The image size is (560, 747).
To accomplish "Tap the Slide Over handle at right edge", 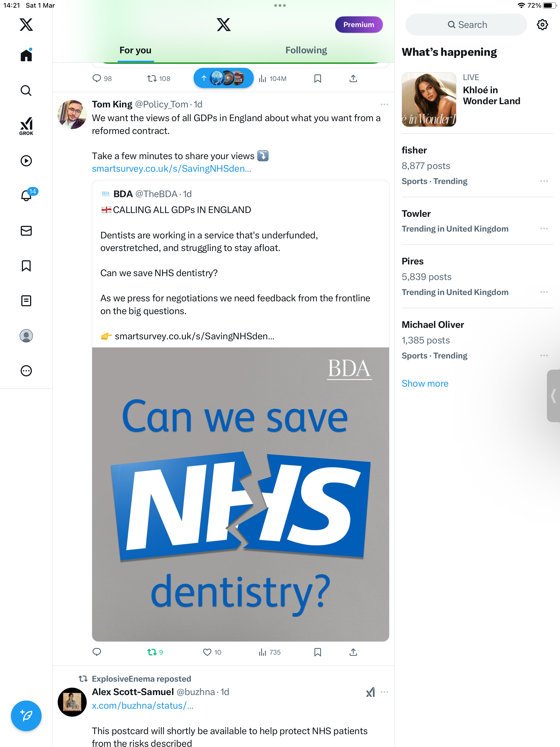I will [554, 396].
